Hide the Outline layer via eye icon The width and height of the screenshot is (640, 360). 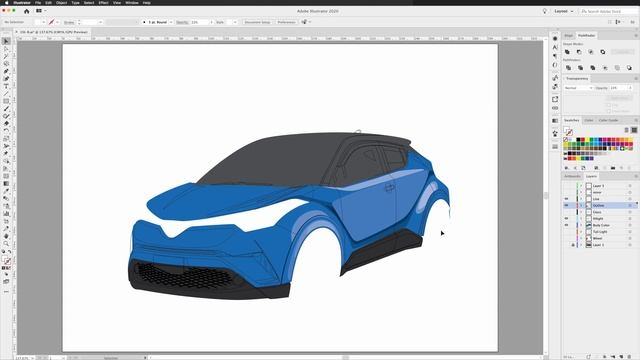coord(567,205)
